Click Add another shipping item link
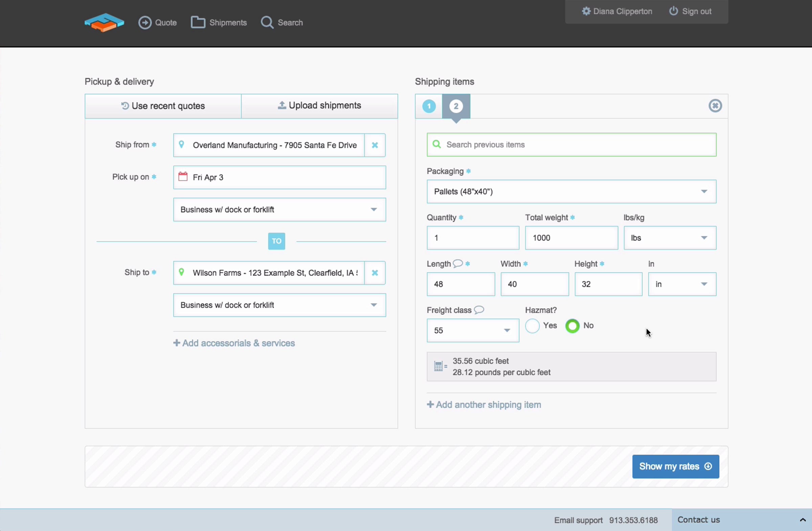 (484, 405)
